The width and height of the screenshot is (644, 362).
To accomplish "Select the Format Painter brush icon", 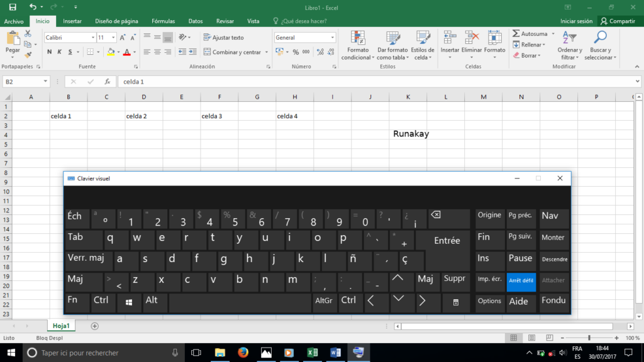I will click(x=28, y=55).
